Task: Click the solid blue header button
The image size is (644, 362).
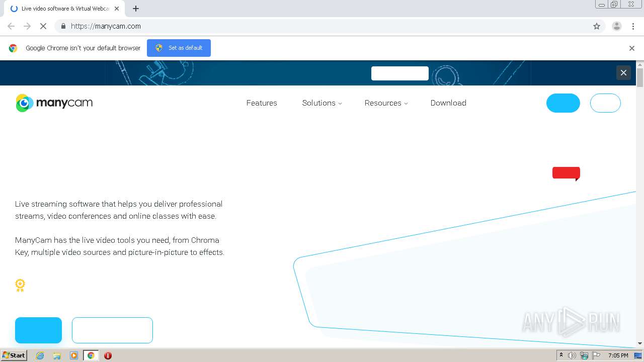Action: 563,103
